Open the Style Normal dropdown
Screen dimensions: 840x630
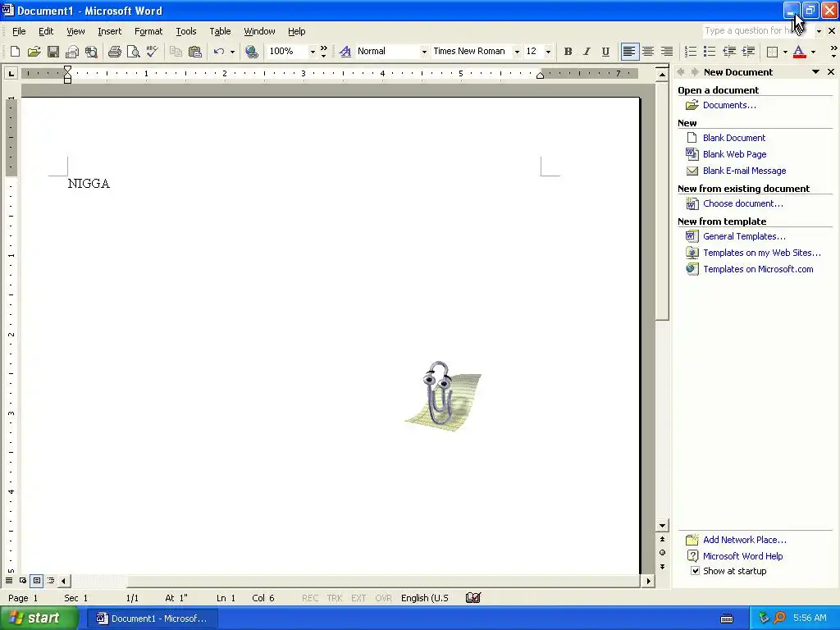click(x=424, y=52)
